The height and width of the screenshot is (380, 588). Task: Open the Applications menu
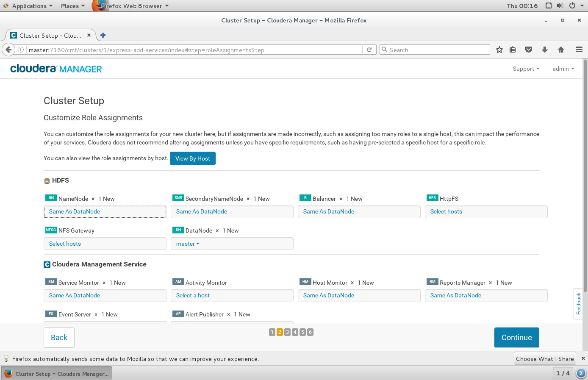pos(29,6)
